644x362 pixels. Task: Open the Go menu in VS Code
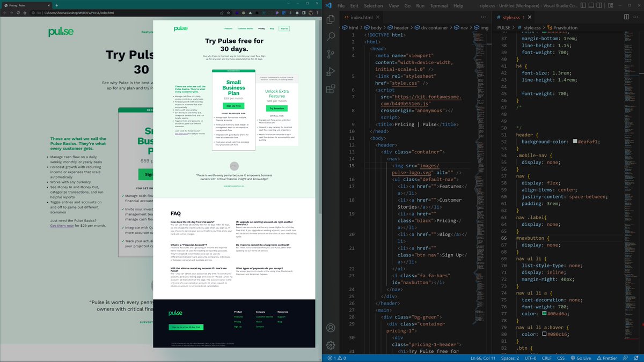click(407, 5)
